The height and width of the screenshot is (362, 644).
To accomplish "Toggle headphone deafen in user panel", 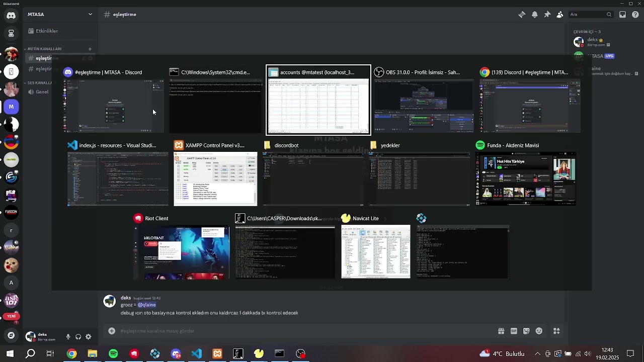I will (x=78, y=337).
